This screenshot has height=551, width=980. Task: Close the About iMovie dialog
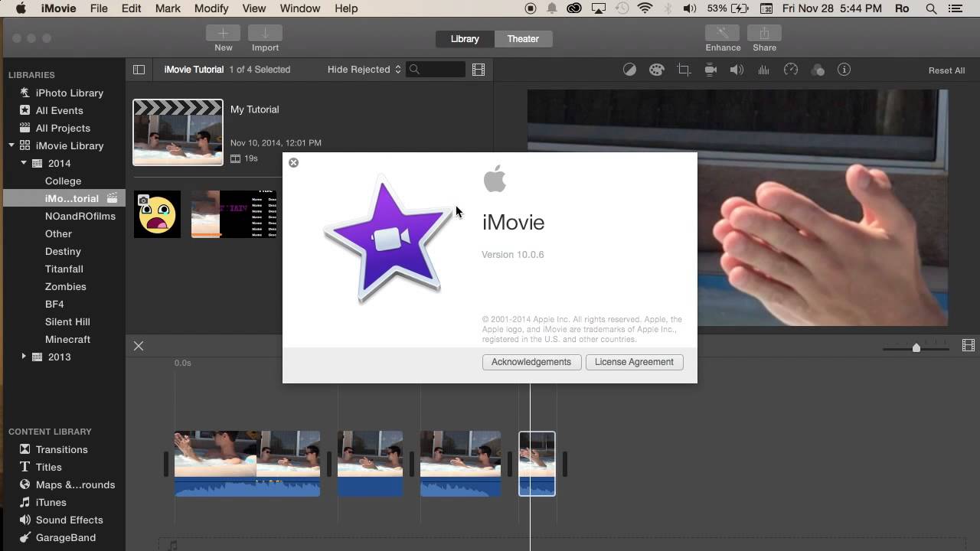(293, 162)
